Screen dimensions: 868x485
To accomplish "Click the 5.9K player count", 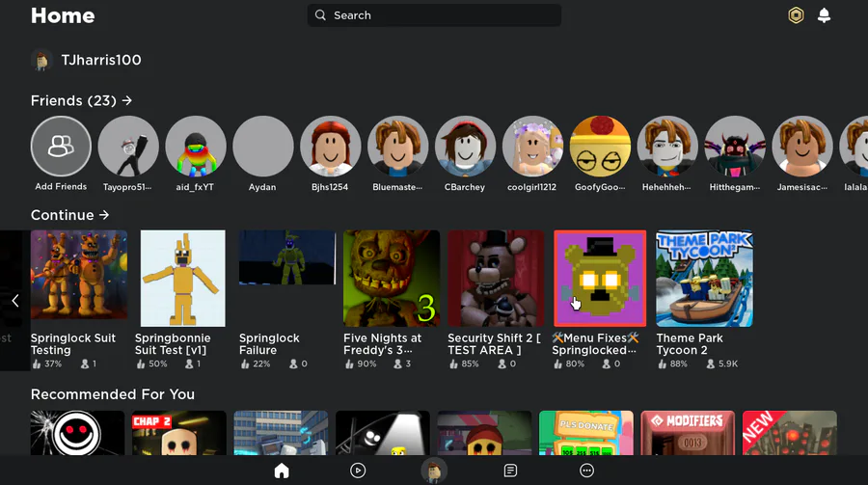I will [x=721, y=364].
